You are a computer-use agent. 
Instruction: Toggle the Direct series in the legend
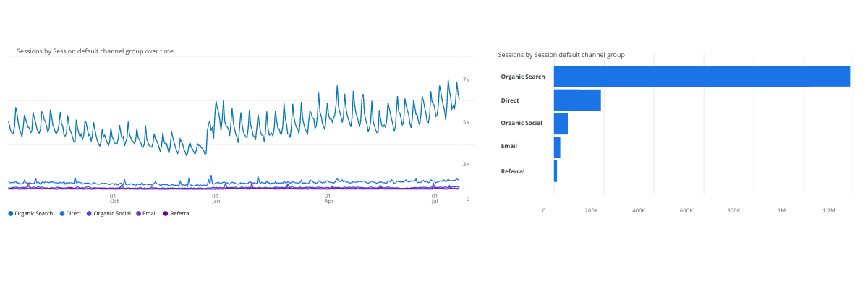point(73,214)
